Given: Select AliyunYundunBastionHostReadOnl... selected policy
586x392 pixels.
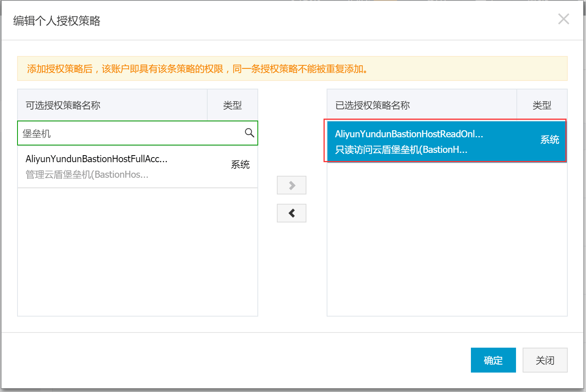Looking at the screenshot, I should [446, 142].
